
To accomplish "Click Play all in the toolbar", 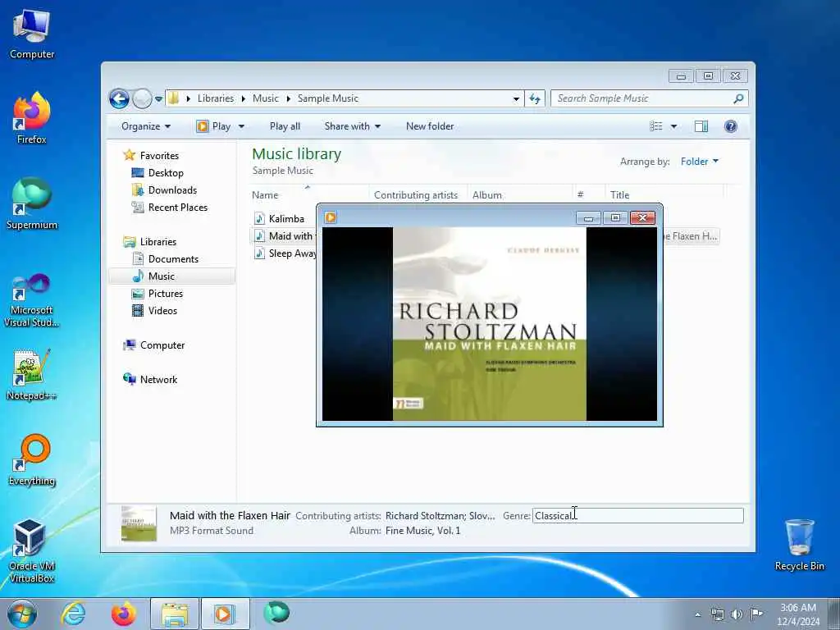I will (x=285, y=126).
